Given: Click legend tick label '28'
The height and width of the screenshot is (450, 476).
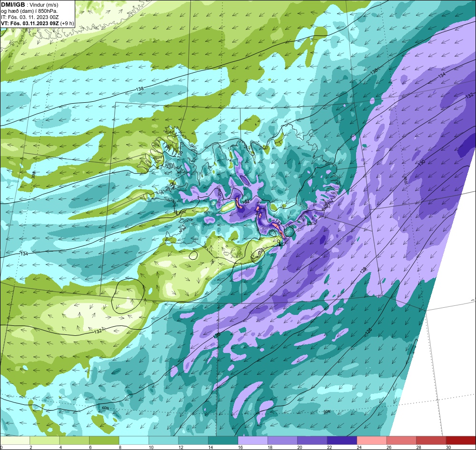Looking at the screenshot, I should coord(418,447).
